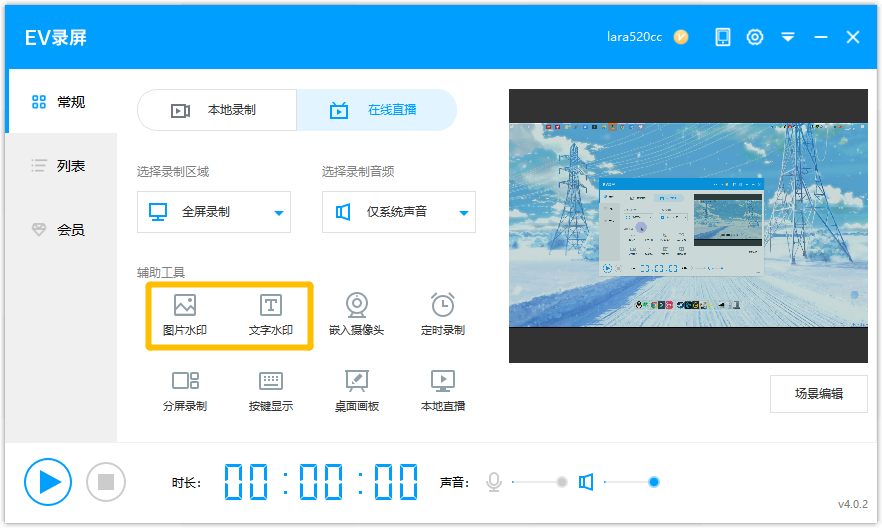
Task: Click the 嵌入摄像头 webcam embed icon
Action: click(357, 314)
